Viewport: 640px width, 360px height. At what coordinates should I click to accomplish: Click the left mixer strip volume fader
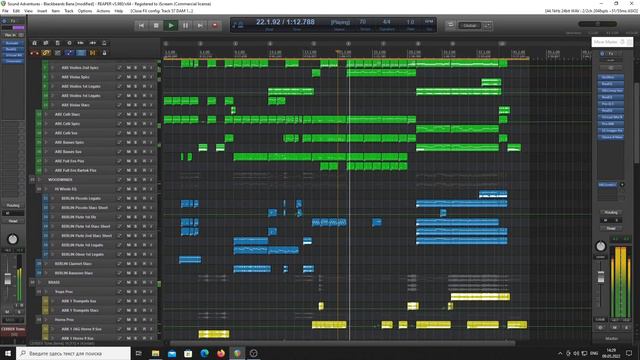pyautogui.click(x=7, y=279)
